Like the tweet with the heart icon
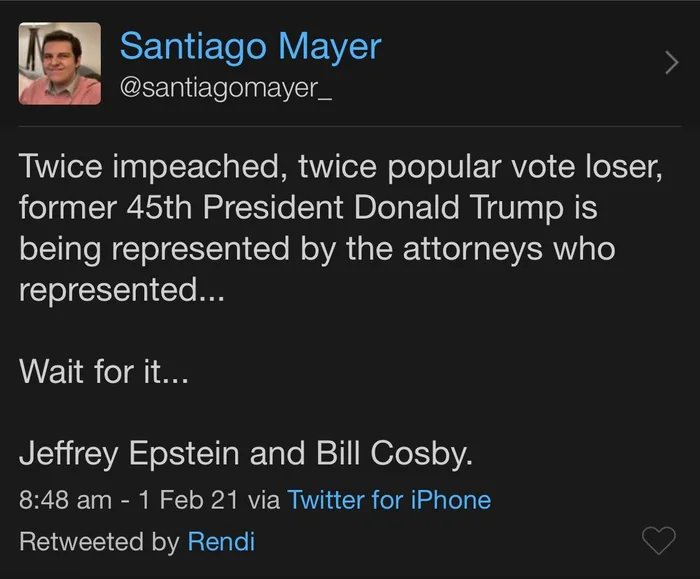Screen dimensions: 700x579 tap(657, 542)
